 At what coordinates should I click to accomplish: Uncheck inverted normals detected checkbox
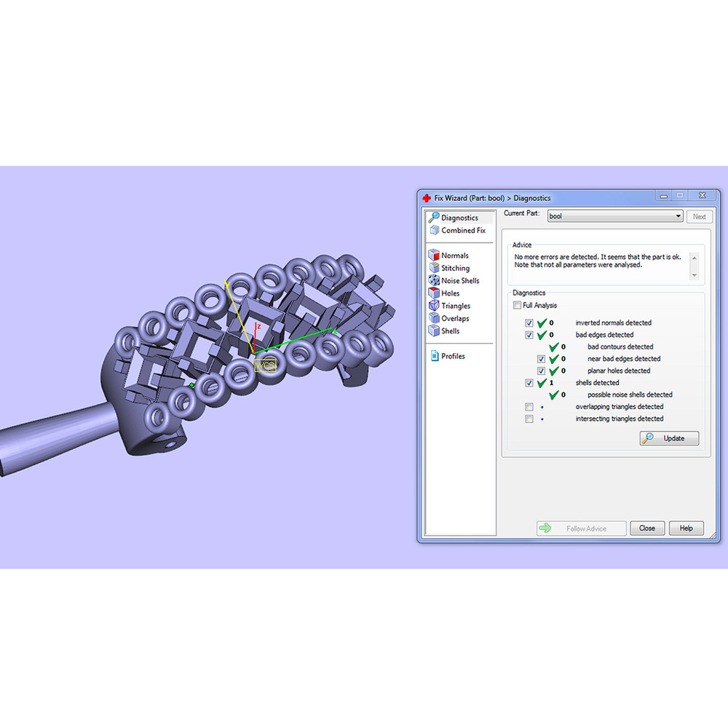click(x=529, y=323)
